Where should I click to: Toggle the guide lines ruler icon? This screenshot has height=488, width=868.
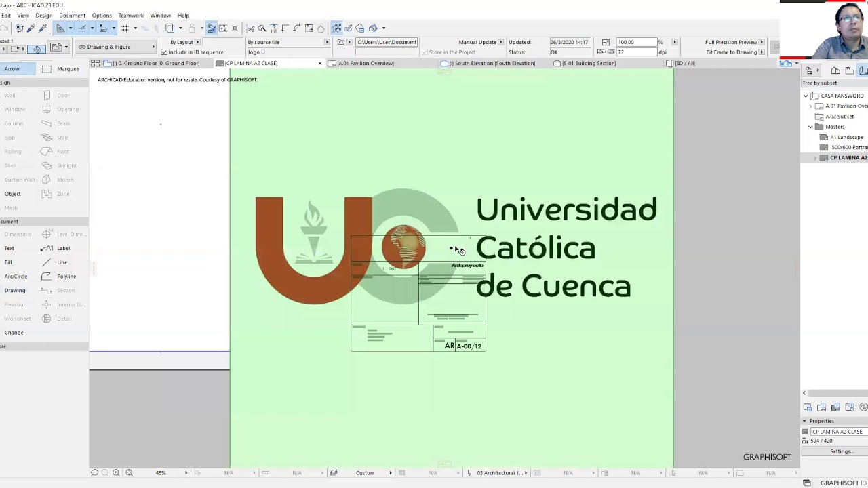pos(60,28)
